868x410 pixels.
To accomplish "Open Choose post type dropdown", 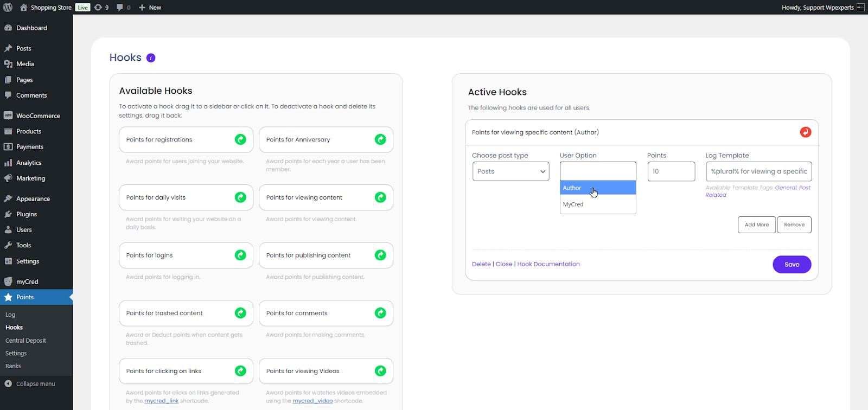I will [510, 171].
